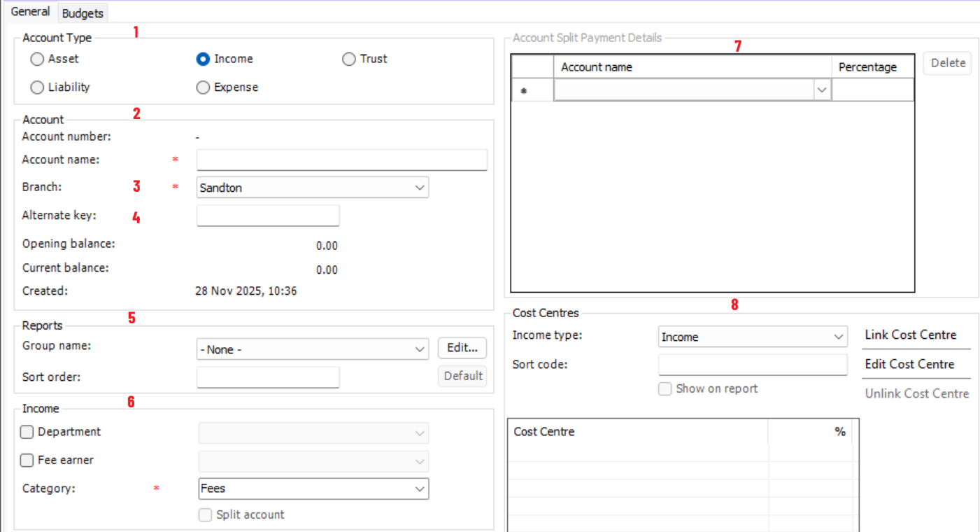
Task: Open the Branch dropdown showing Sandton
Action: coord(313,188)
